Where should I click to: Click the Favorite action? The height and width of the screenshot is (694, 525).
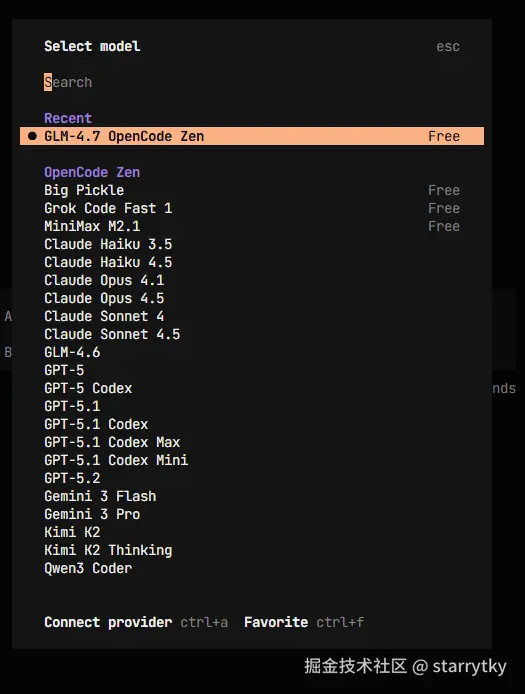pos(276,622)
